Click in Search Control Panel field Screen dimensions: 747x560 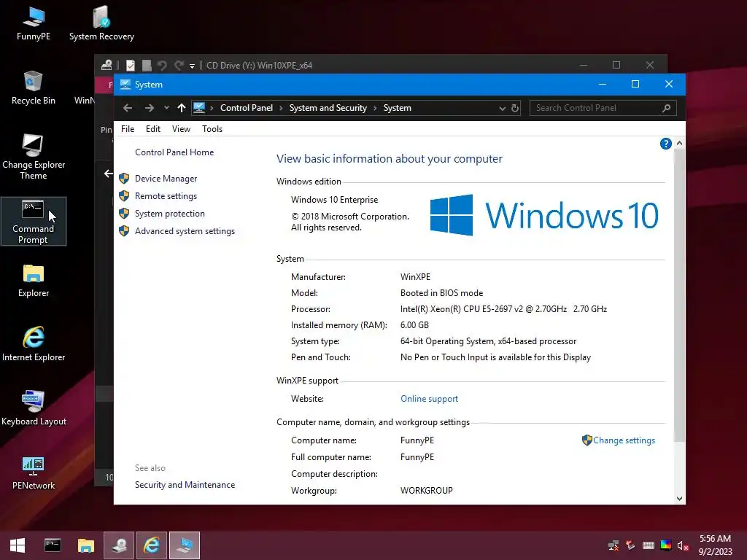603,108
